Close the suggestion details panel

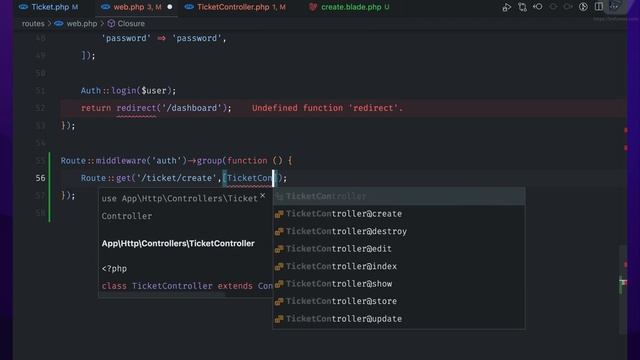[x=263, y=196]
